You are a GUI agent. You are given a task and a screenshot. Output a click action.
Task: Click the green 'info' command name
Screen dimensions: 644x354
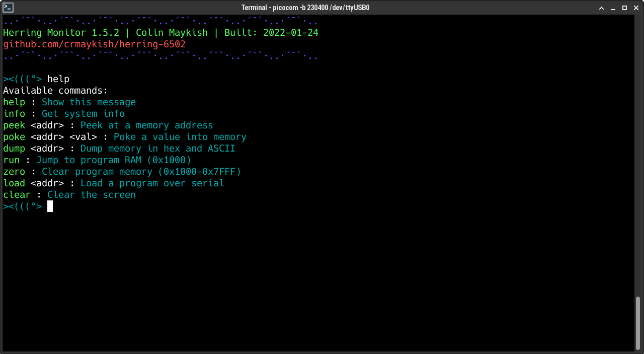pos(14,114)
